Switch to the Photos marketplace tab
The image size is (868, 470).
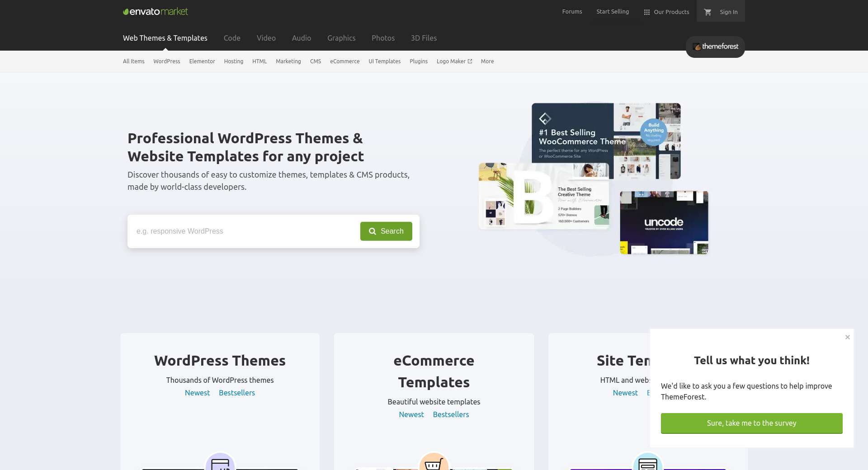click(x=383, y=38)
